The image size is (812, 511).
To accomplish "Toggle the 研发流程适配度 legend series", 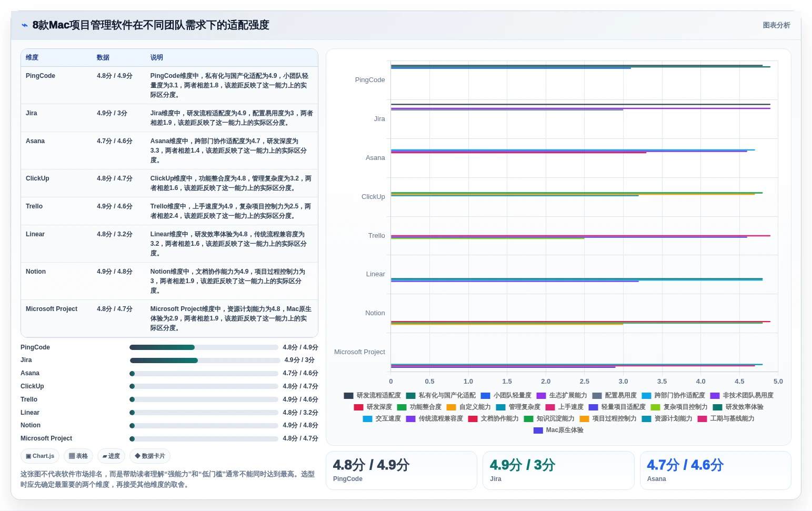I will coord(373,395).
